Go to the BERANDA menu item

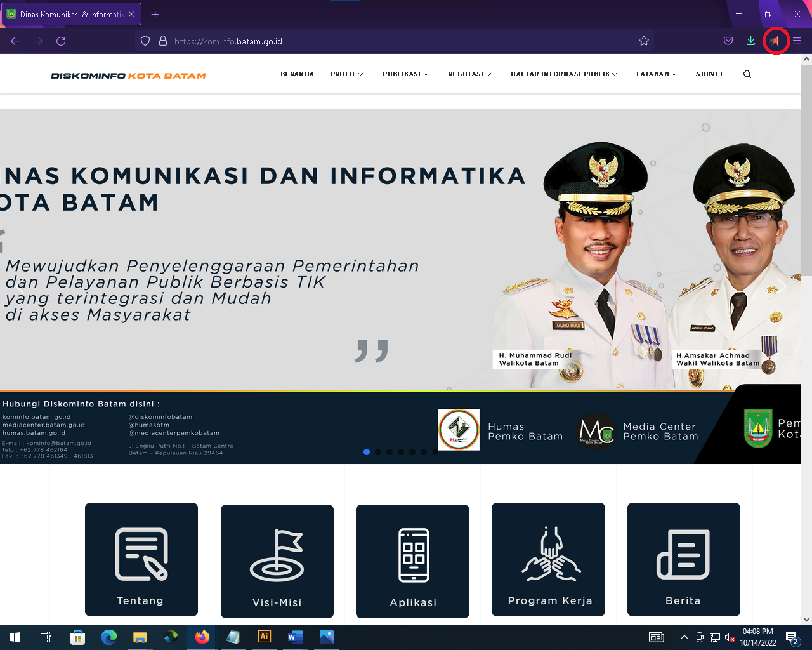coord(298,74)
